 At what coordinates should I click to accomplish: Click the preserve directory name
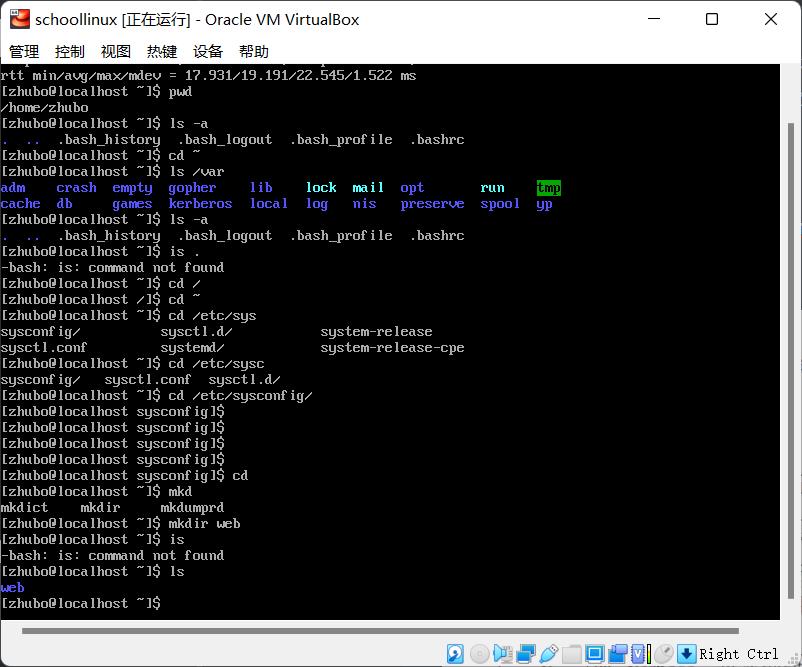click(432, 204)
